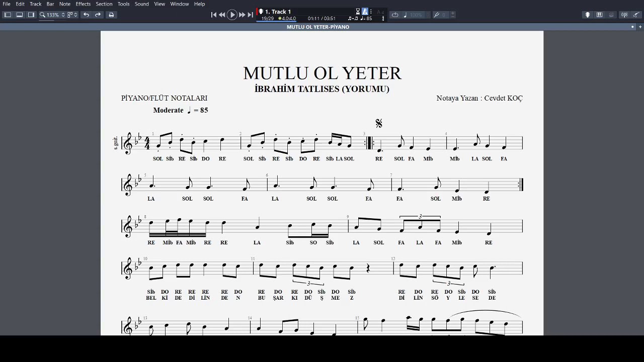Open the Note menu
Image resolution: width=644 pixels, height=362 pixels.
pos(65,4)
